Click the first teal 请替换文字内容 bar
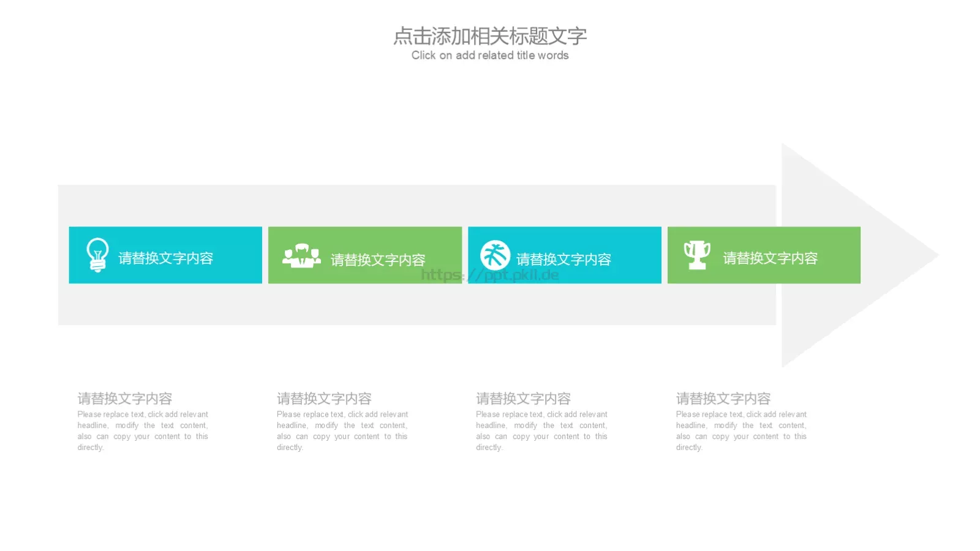The width and height of the screenshot is (980, 551). pos(165,255)
